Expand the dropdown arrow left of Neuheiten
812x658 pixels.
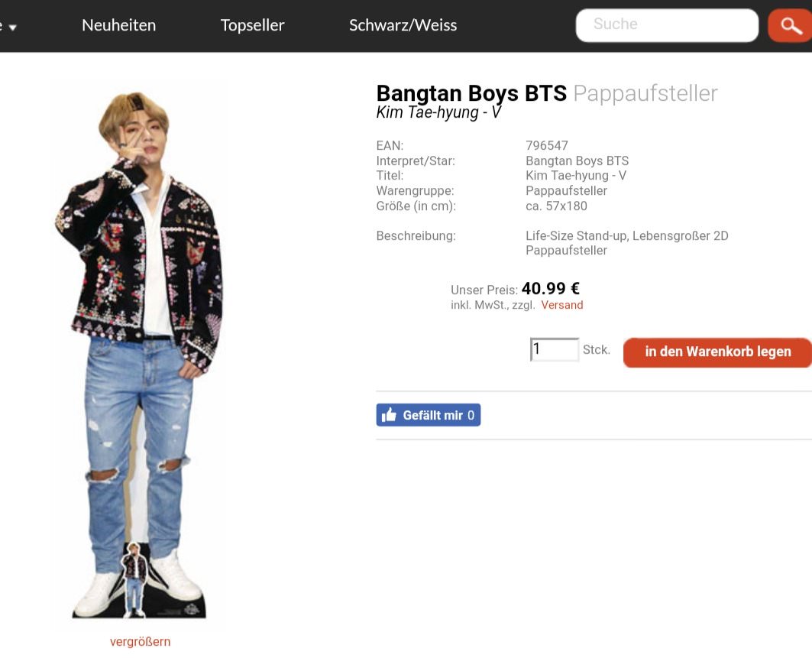pyautogui.click(x=12, y=28)
